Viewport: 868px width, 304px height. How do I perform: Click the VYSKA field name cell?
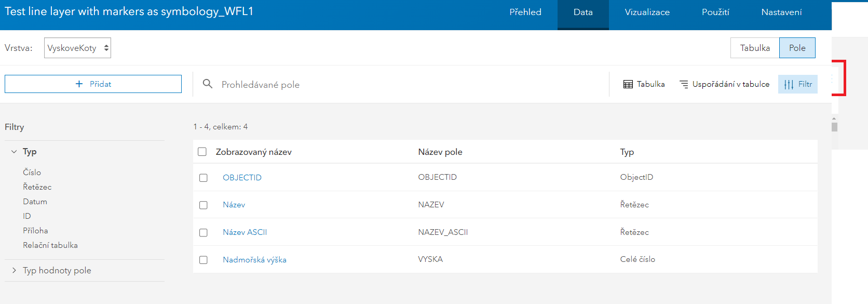coord(430,259)
